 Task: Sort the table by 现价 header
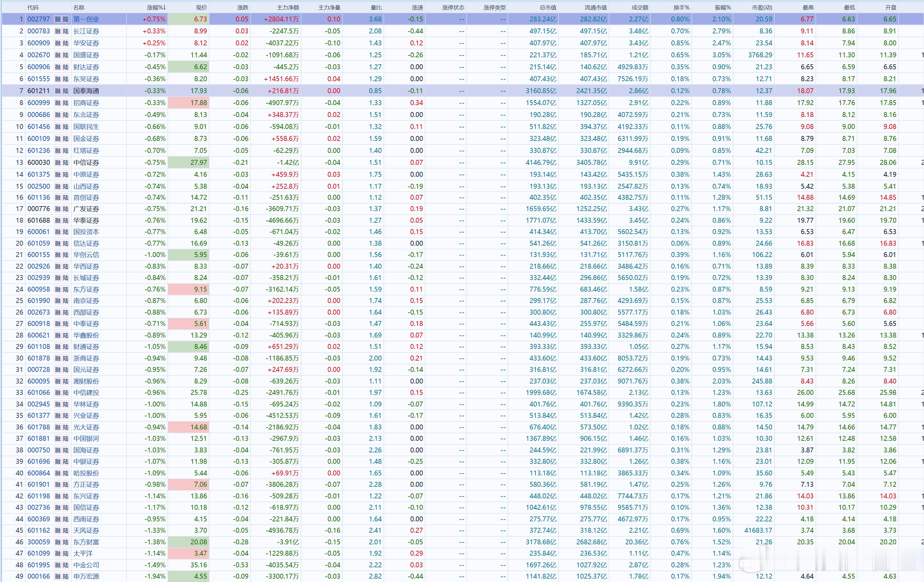coord(202,8)
